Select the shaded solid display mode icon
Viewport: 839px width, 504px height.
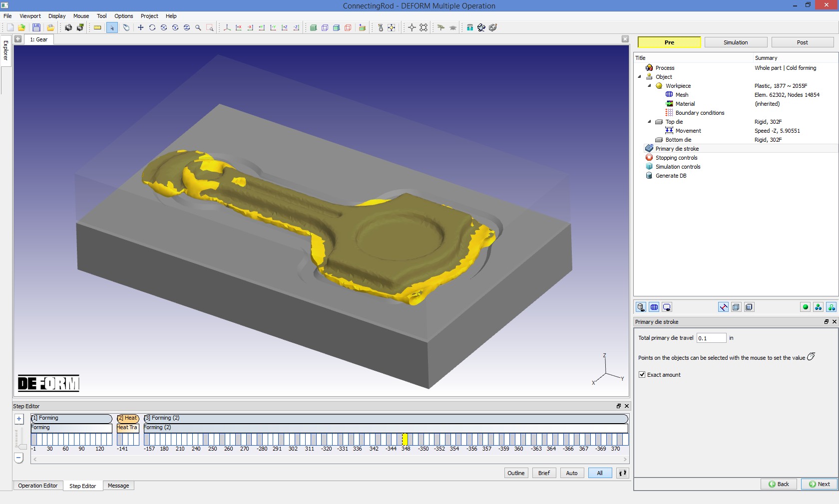click(313, 27)
